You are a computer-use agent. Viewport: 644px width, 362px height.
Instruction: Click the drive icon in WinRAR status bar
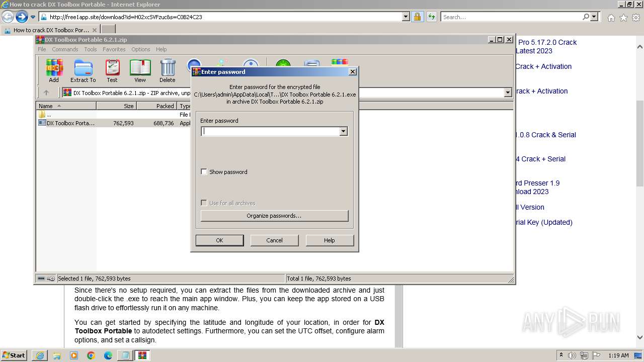click(x=41, y=279)
